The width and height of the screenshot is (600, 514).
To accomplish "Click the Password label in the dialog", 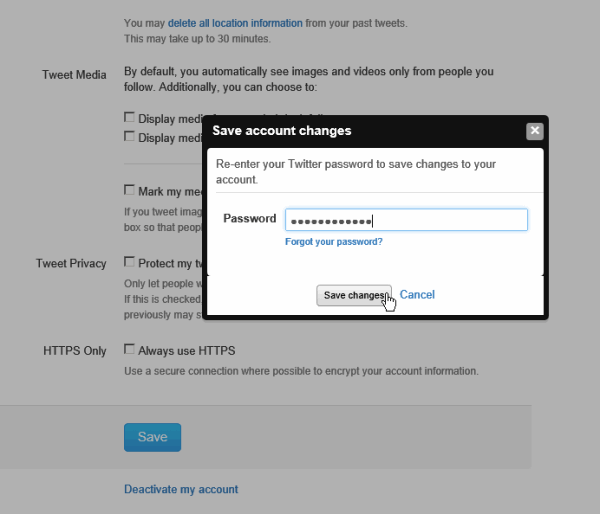I will pos(249,219).
